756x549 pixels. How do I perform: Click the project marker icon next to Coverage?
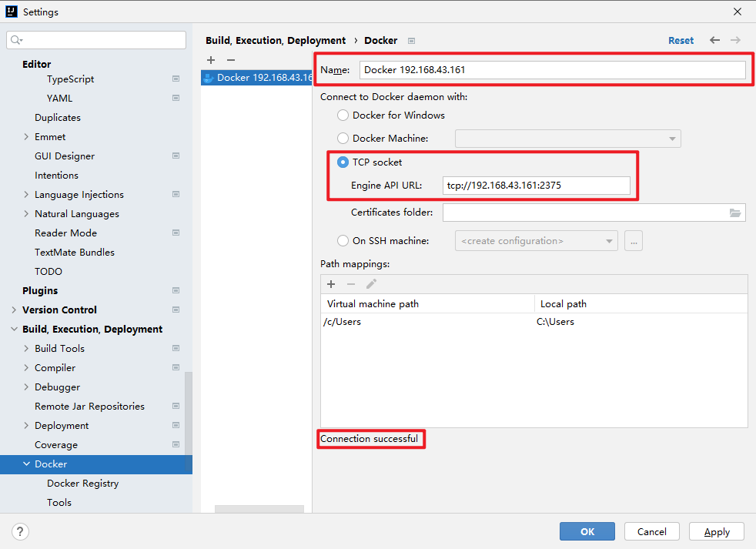click(176, 445)
